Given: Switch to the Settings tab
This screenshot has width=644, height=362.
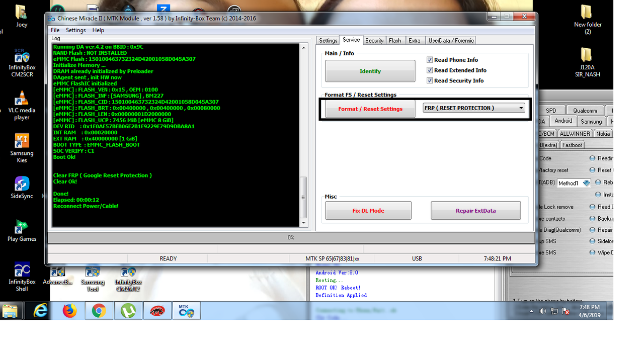Looking at the screenshot, I should (328, 41).
